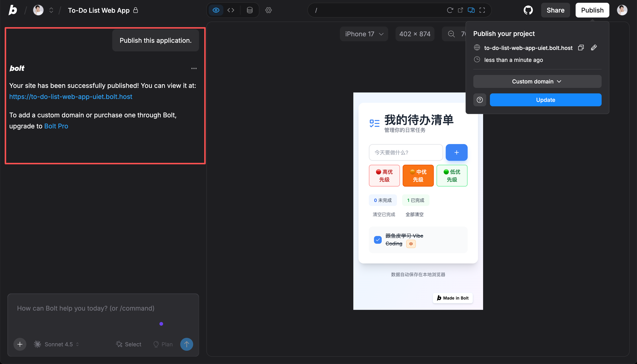The width and height of the screenshot is (637, 364).
Task: Edit published domain pencil icon
Action: 594,48
